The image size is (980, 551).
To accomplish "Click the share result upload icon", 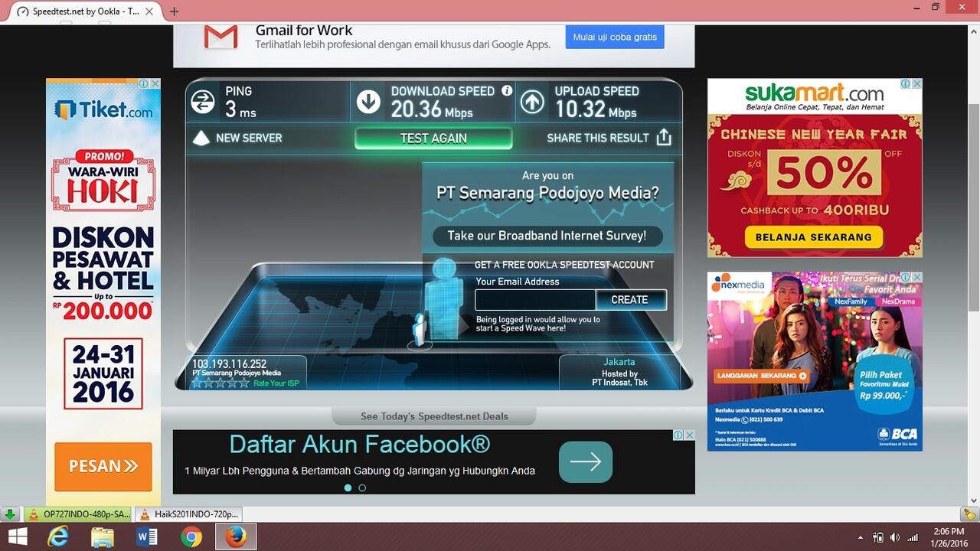I will 664,137.
